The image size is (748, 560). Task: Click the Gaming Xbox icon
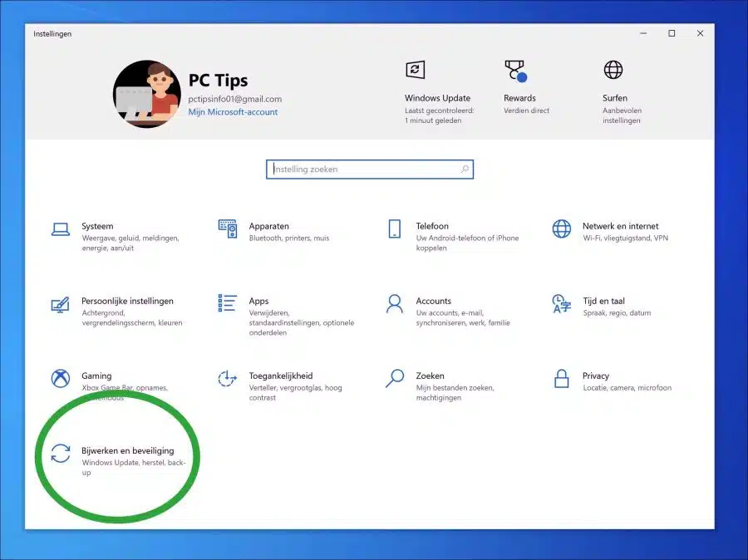pos(61,379)
